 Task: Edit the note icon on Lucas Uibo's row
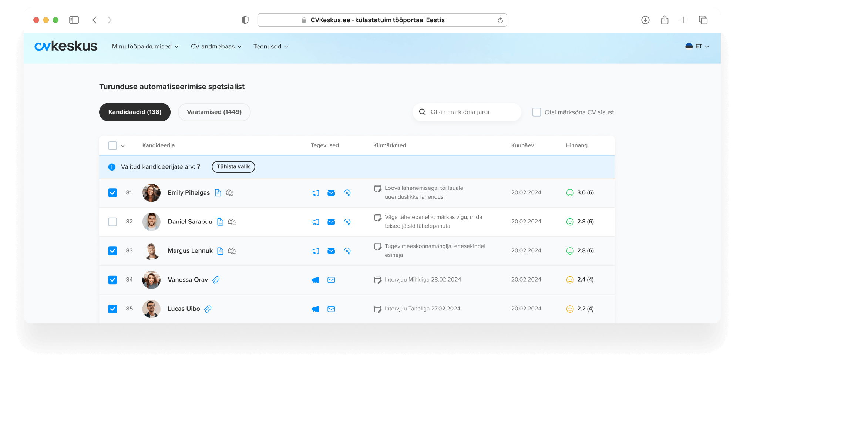pyautogui.click(x=377, y=309)
